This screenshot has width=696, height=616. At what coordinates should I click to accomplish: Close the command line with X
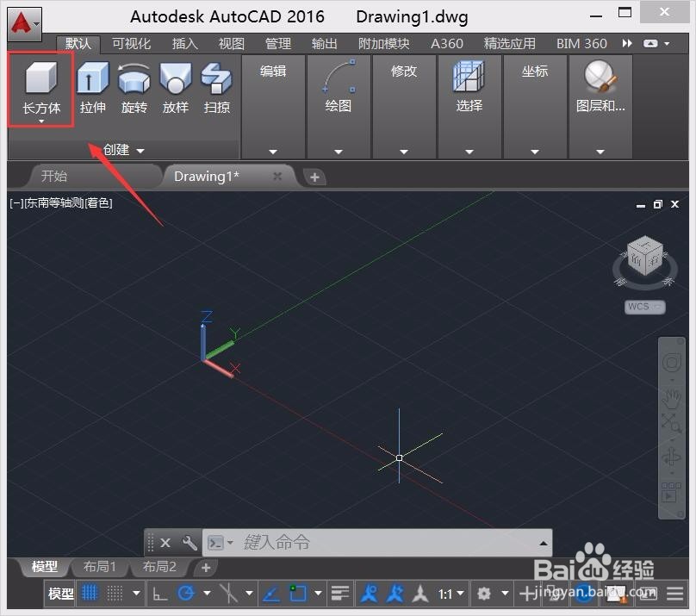165,542
